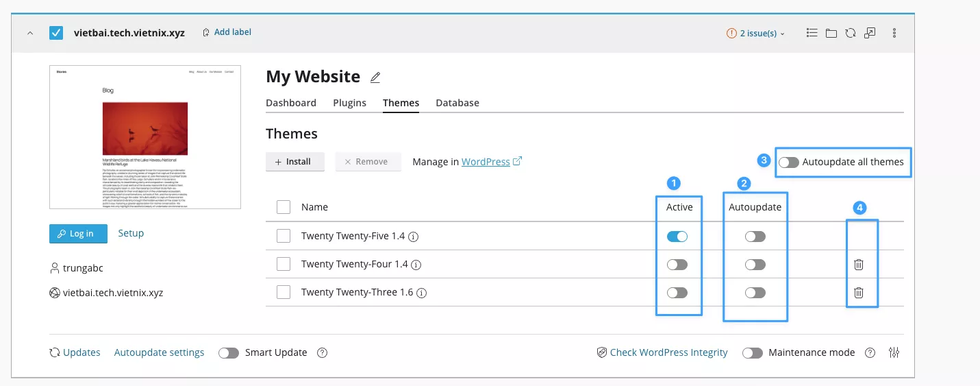The image size is (980, 386).
Task: Check the Twenty Twenty-Four 1.4 checkbox
Action: coord(284,264)
